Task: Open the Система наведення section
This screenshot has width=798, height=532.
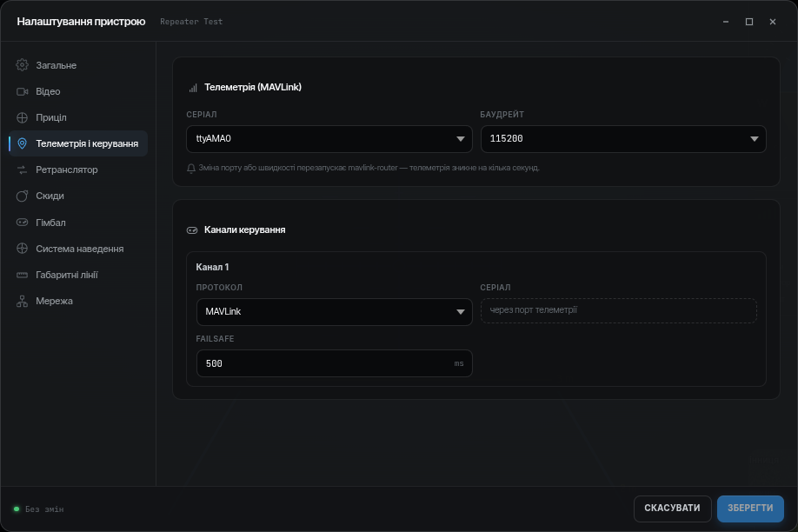Action: [x=78, y=249]
